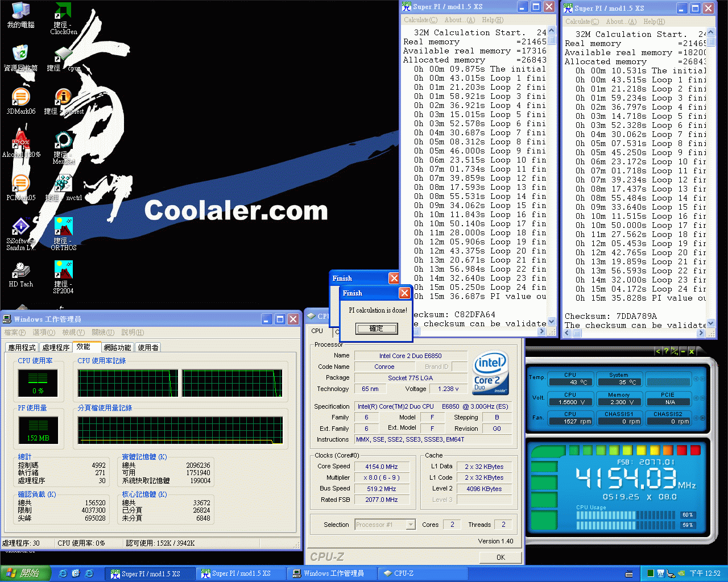Image resolution: width=728 pixels, height=582 pixels.
Task: Click the Start (開始) button
Action: click(26, 573)
